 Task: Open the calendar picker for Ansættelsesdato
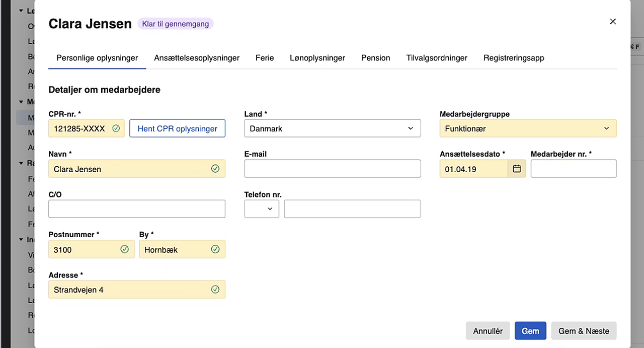(x=517, y=169)
